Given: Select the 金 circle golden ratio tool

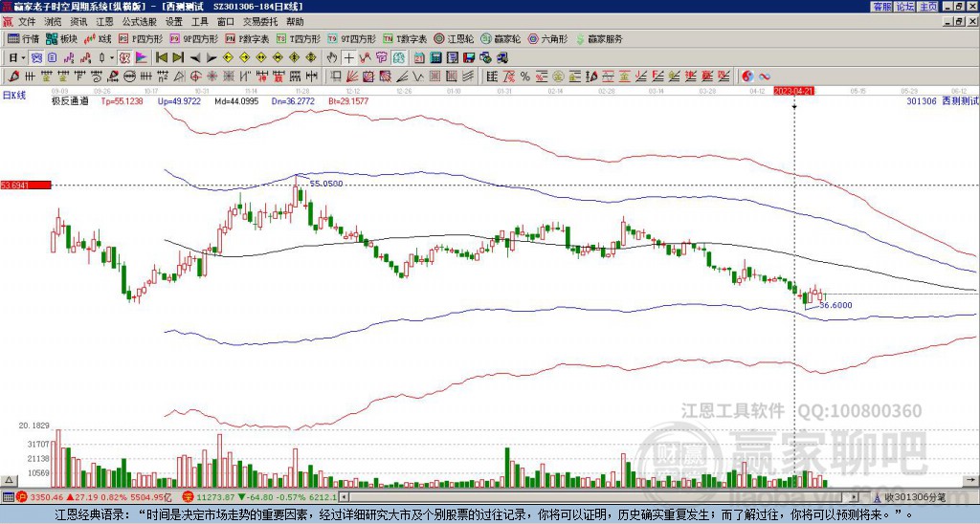Looking at the screenshot, I should 558,76.
